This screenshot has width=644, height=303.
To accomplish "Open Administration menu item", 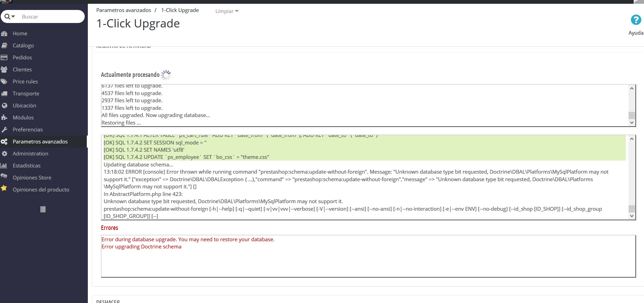I will (30, 153).
